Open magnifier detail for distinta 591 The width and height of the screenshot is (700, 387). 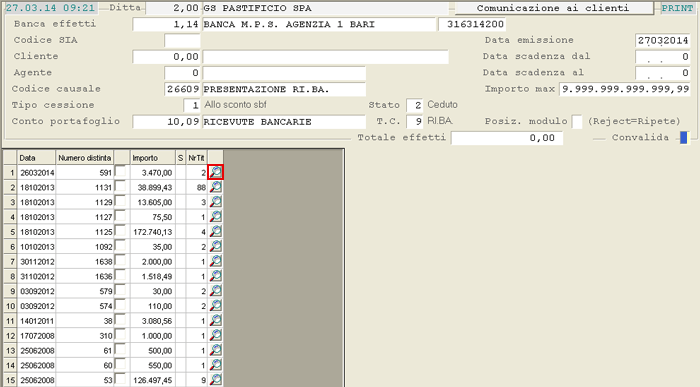coord(216,172)
